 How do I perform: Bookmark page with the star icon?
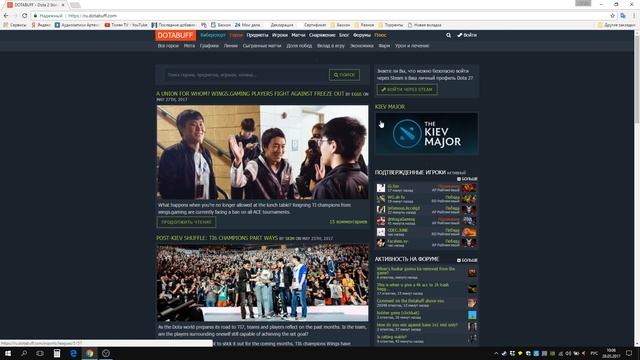[x=613, y=16]
